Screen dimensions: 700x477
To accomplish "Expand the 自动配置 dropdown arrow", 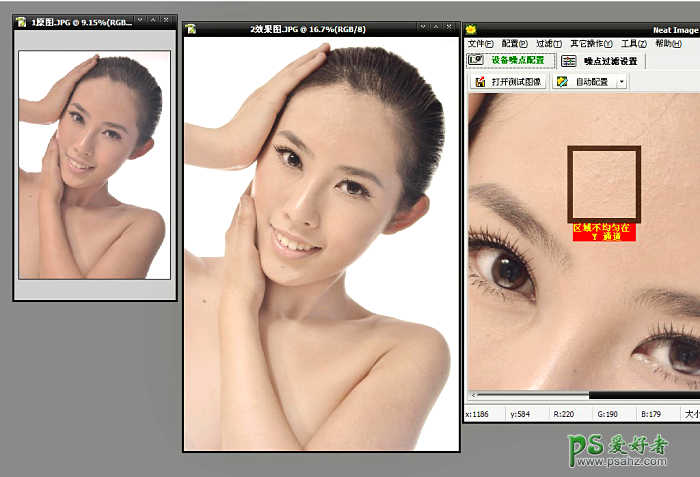I will 621,82.
